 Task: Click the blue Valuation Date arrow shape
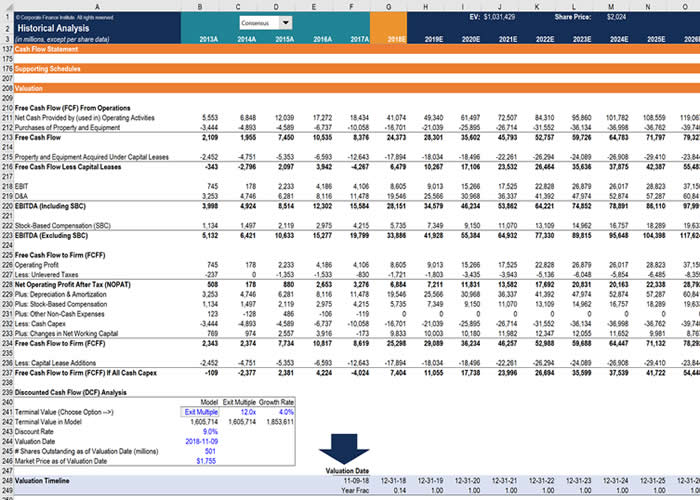pyautogui.click(x=344, y=449)
